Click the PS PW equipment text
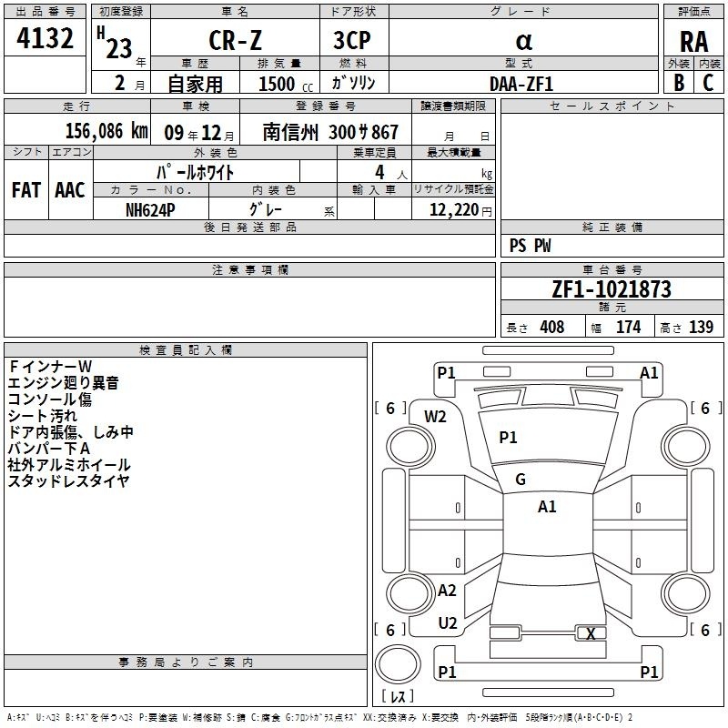The width and height of the screenshot is (728, 728). coord(530,246)
